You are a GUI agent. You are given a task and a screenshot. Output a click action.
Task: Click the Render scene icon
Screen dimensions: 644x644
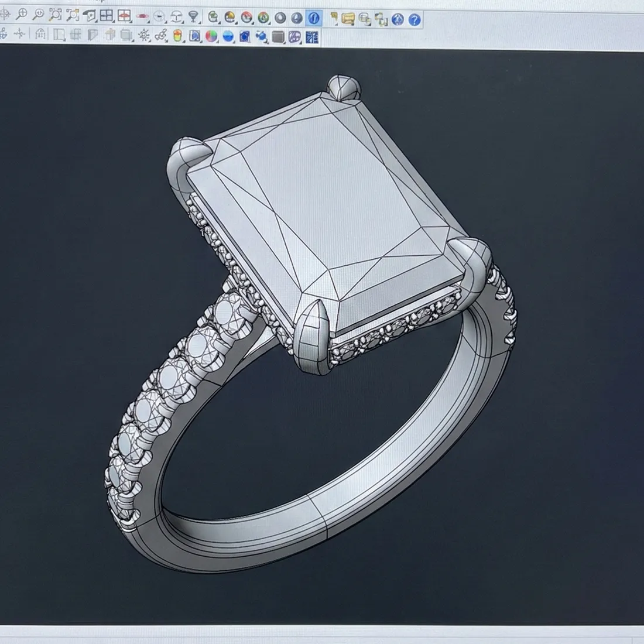(247, 15)
